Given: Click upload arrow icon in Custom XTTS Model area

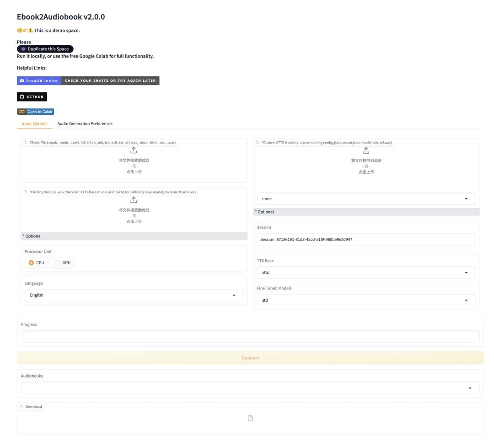Looking at the screenshot, I should [x=366, y=150].
